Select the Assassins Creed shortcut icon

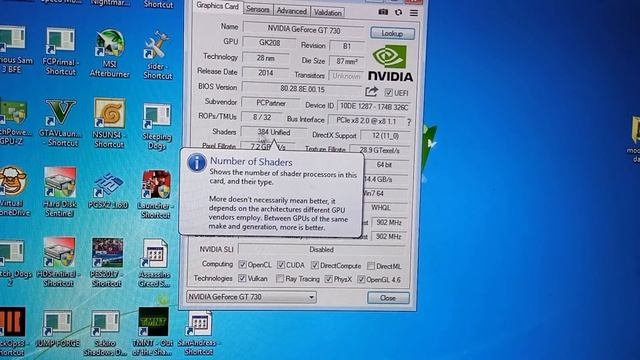coord(154,263)
